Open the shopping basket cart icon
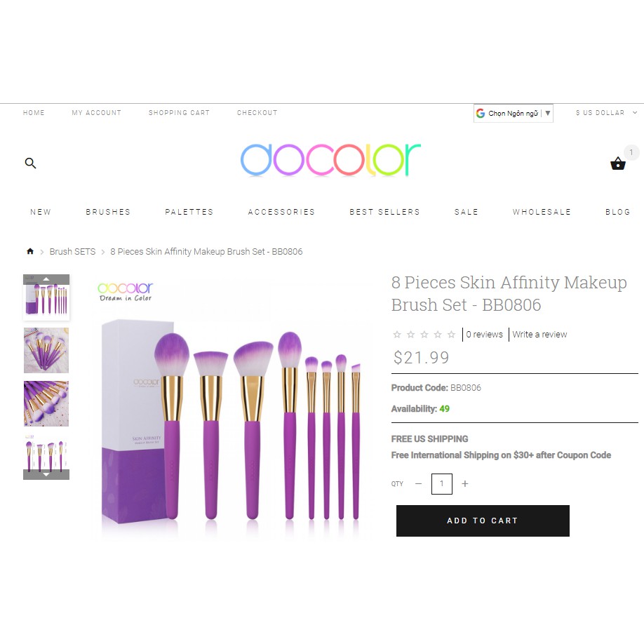Screen dimensions: 644x644 click(618, 163)
